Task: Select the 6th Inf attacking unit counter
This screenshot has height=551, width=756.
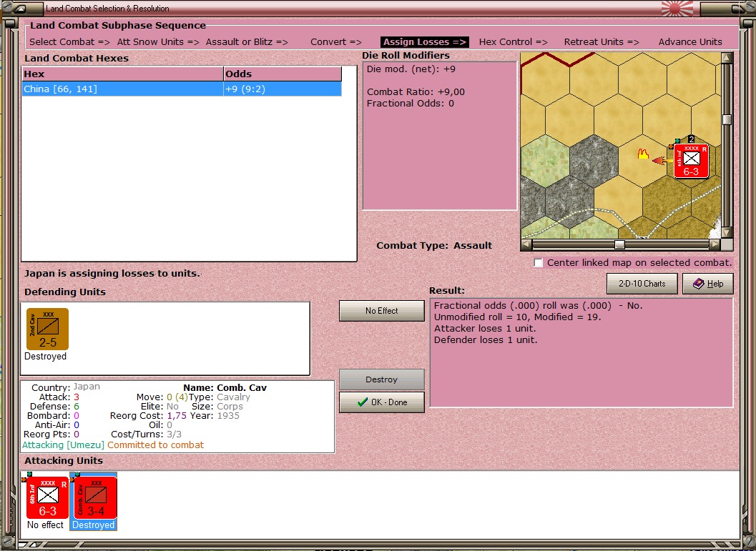Action: 47,497
